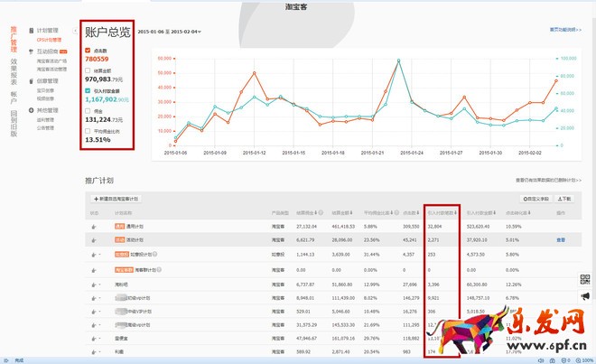Click the 下载 download button
The width and height of the screenshot is (596, 364).
point(563,198)
